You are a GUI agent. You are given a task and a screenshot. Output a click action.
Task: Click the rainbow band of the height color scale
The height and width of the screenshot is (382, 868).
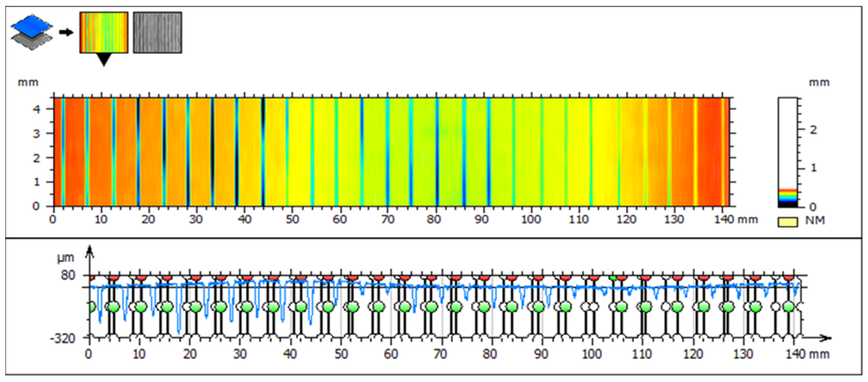[788, 196]
